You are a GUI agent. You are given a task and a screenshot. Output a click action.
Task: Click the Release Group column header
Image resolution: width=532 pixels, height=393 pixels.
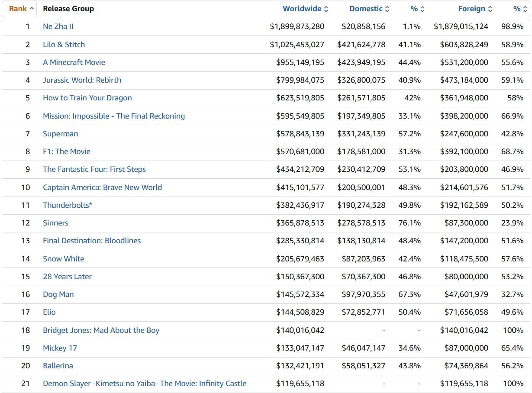click(68, 9)
